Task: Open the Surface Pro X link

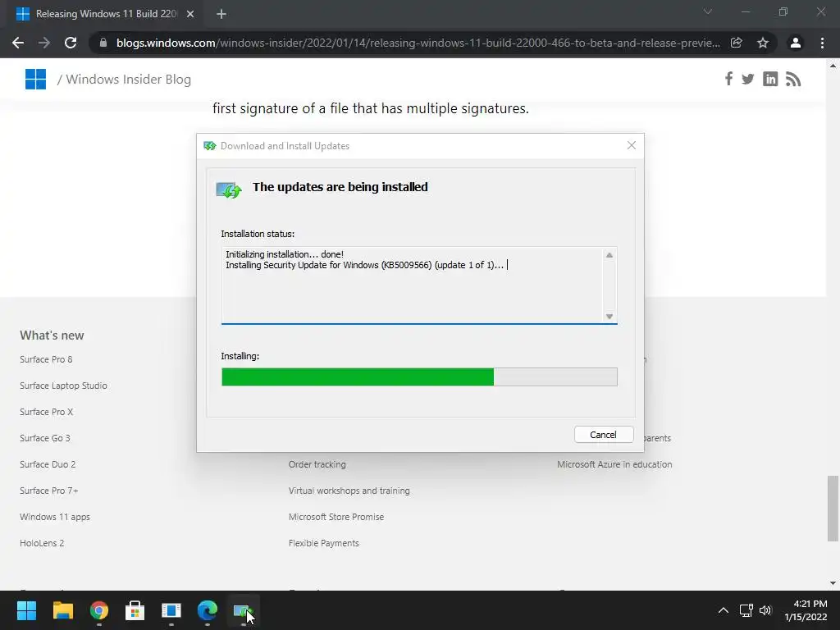Action: (x=47, y=412)
